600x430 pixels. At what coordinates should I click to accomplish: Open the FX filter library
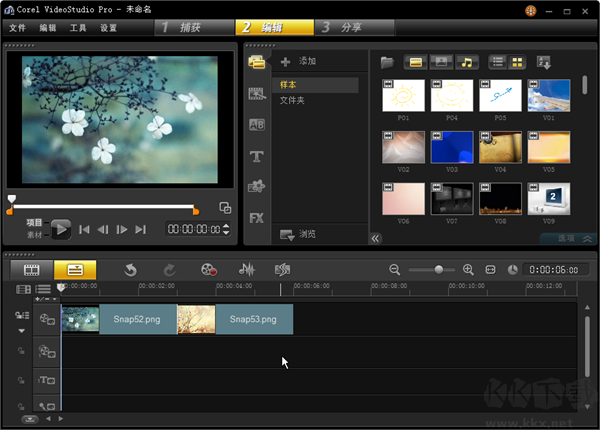point(256,217)
